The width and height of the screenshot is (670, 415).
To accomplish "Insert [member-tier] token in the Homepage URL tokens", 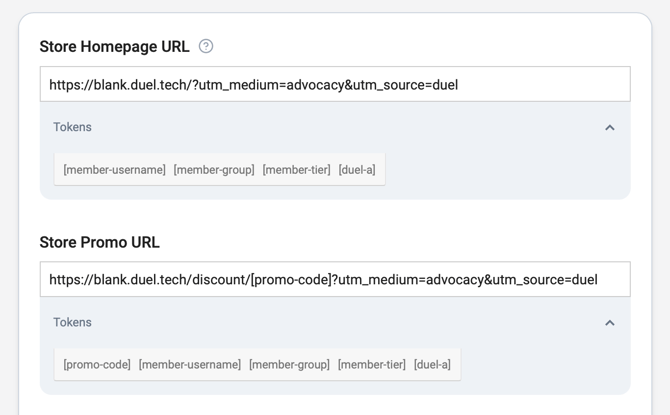I will click(296, 170).
